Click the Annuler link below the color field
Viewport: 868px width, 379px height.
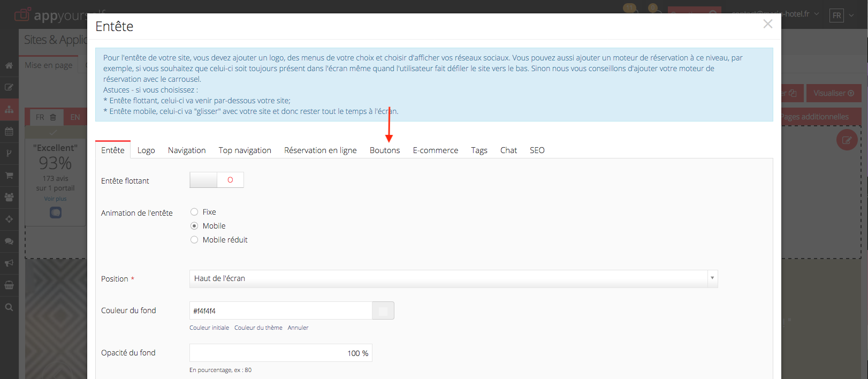(298, 328)
